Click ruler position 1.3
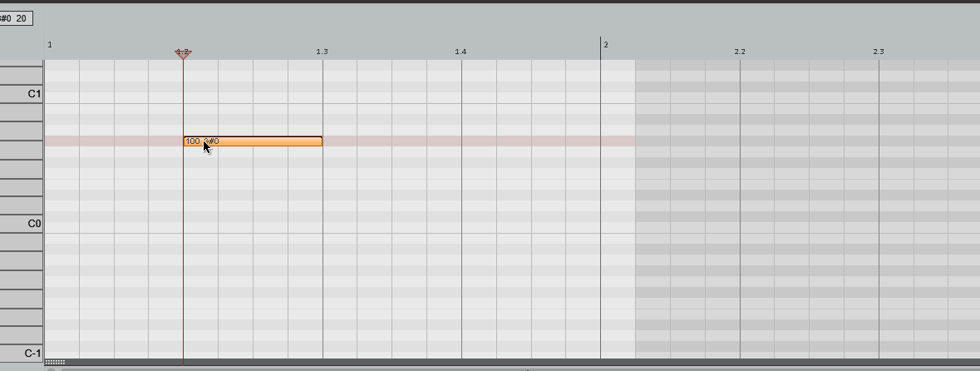The image size is (980, 371). click(322, 52)
